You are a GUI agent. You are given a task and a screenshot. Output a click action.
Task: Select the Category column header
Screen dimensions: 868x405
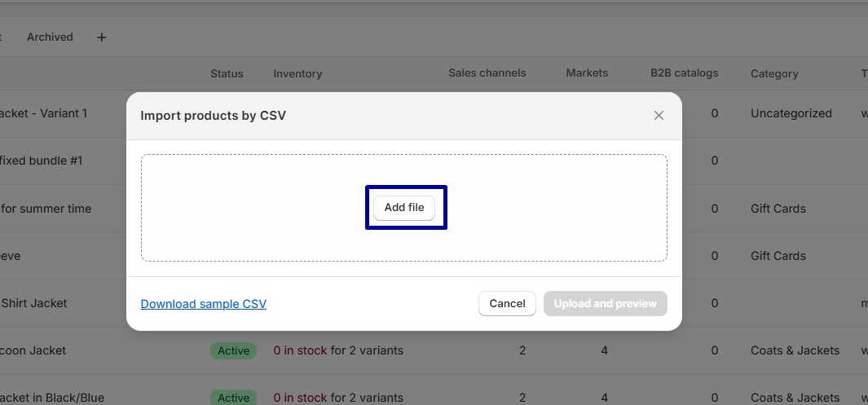pos(774,73)
